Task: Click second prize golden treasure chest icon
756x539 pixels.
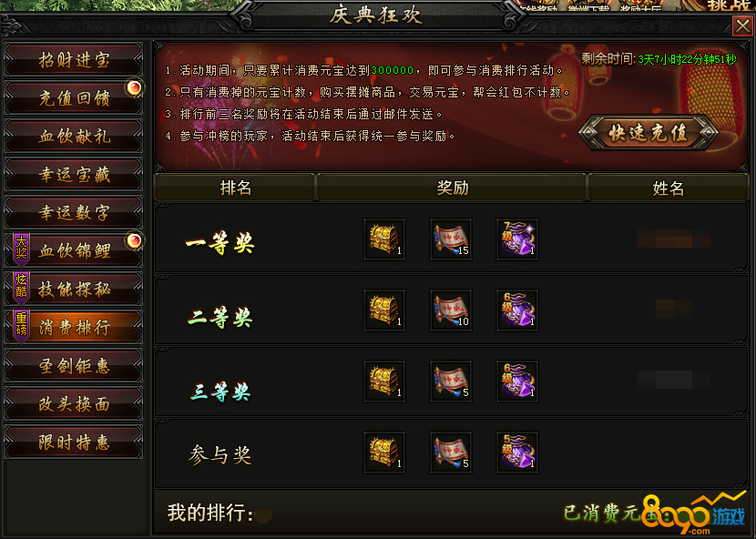Action: pos(384,310)
